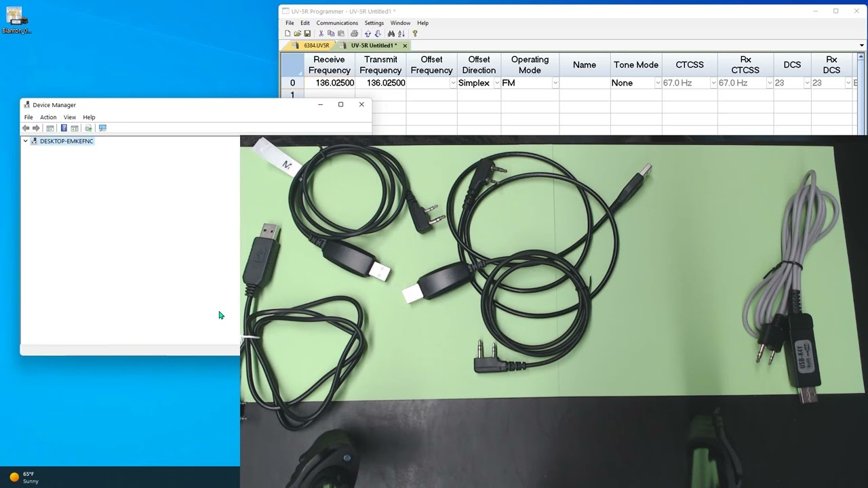
Task: Click blue Help icon in Device Manager toolbar
Action: [x=64, y=128]
